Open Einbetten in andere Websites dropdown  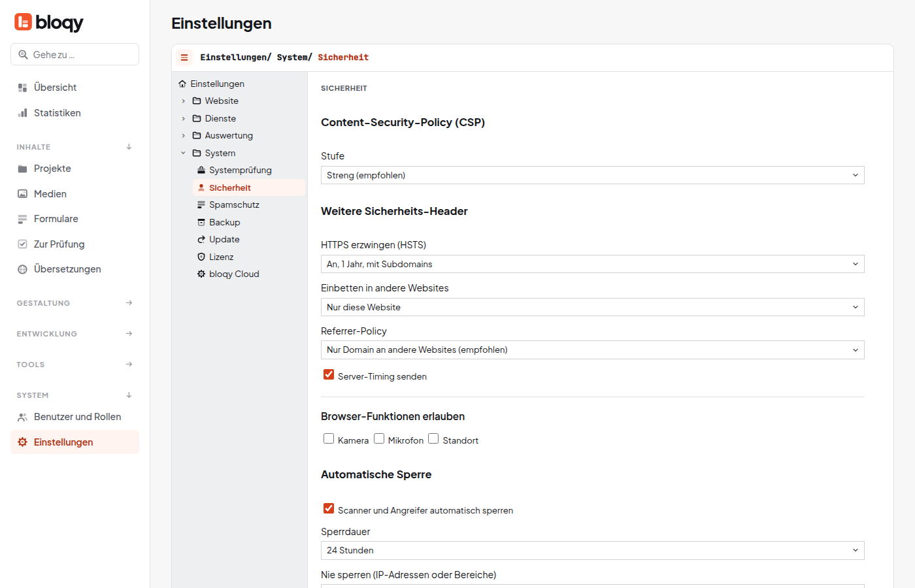coord(593,307)
